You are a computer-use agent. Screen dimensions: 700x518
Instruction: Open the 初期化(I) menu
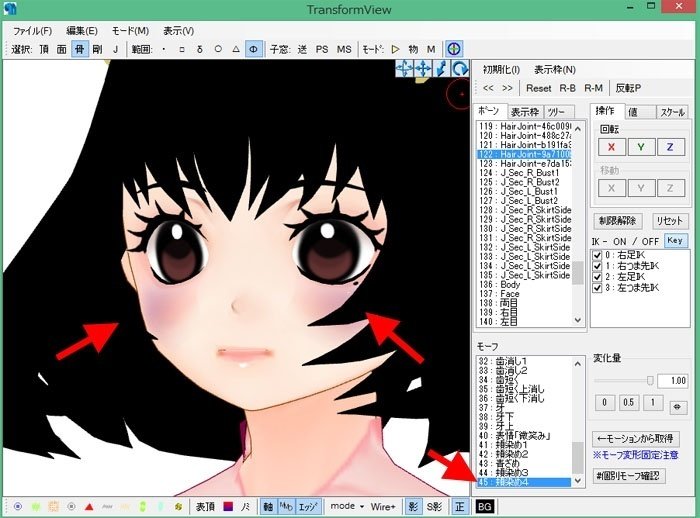point(501,70)
